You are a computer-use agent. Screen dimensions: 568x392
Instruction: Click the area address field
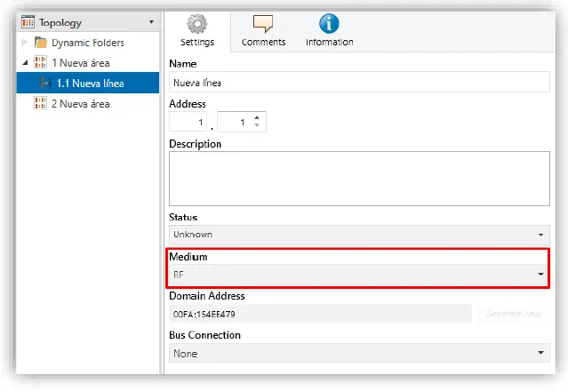tap(188, 122)
